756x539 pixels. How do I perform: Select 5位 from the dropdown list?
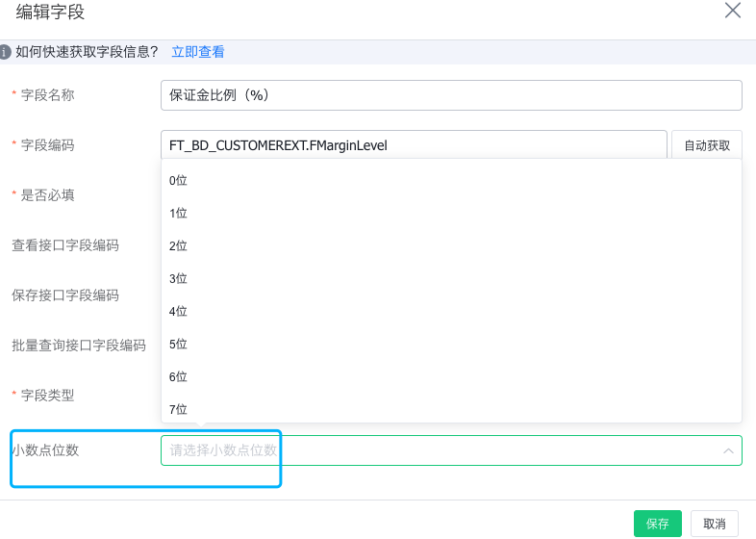(x=451, y=345)
